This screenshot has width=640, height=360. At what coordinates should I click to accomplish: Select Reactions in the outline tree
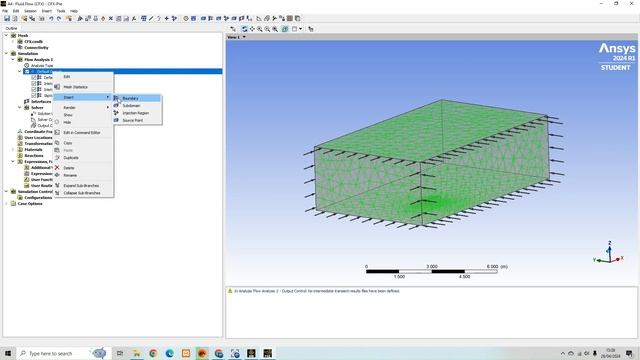(34, 156)
